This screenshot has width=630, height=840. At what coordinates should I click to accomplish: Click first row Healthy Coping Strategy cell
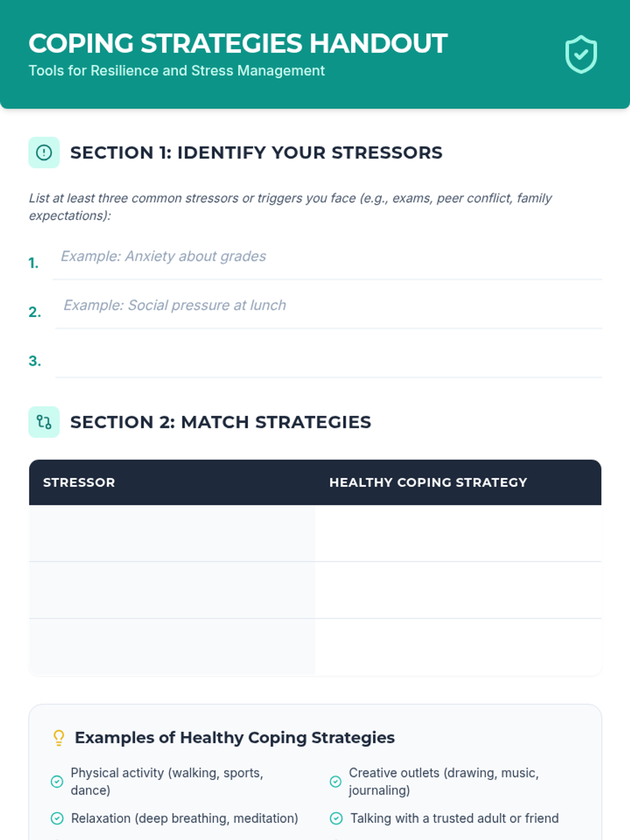pyautogui.click(x=458, y=533)
